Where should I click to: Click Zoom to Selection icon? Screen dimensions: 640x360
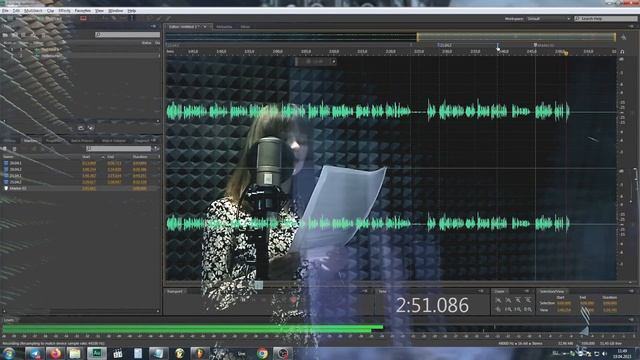[528, 310]
